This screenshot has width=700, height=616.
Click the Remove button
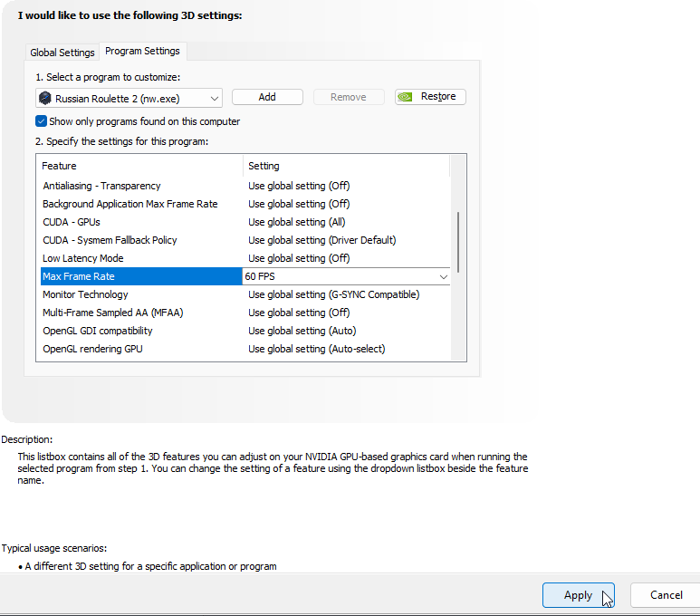point(349,97)
